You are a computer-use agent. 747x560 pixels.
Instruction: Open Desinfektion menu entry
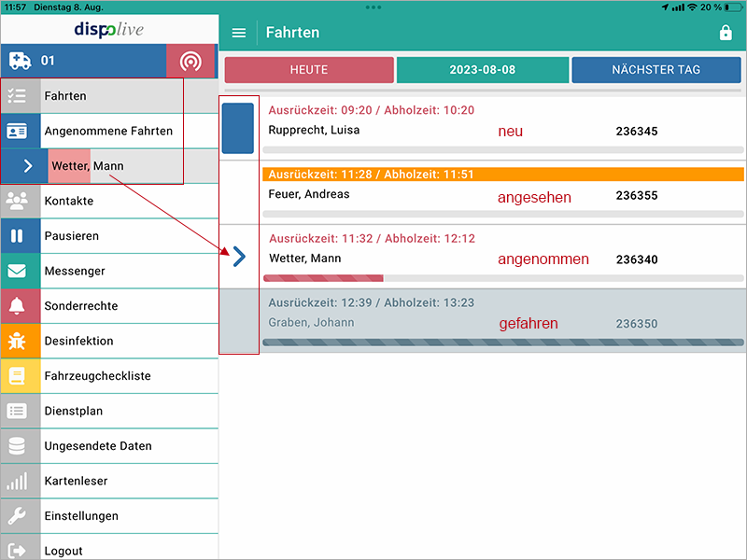[x=109, y=341]
